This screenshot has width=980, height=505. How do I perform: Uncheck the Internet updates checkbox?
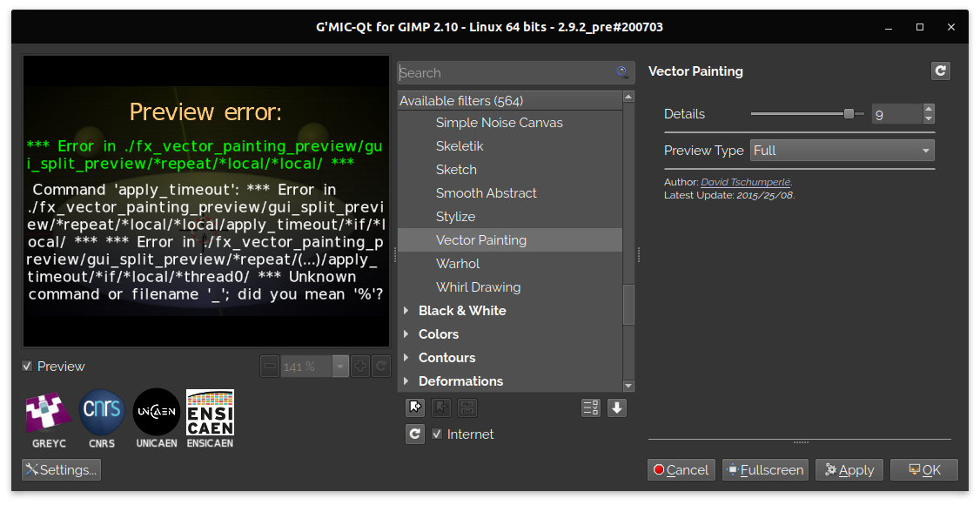point(437,434)
